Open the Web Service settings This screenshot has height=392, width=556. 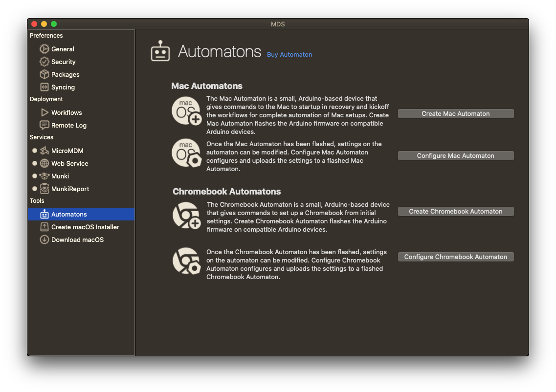point(81,163)
